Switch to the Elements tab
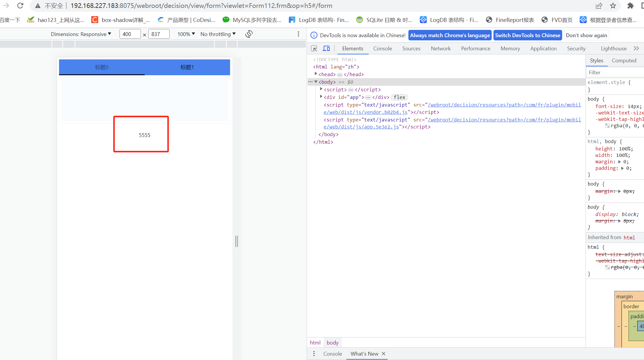 [x=353, y=48]
